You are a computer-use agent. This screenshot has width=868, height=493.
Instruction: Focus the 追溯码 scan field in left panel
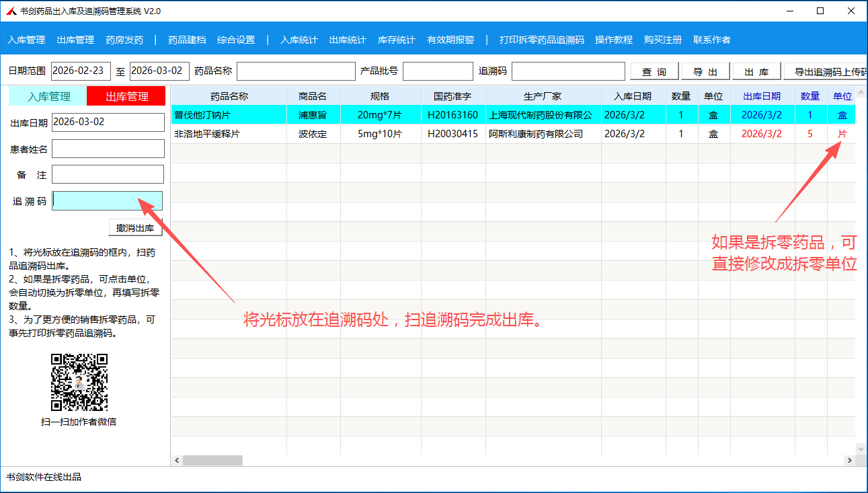pos(108,201)
